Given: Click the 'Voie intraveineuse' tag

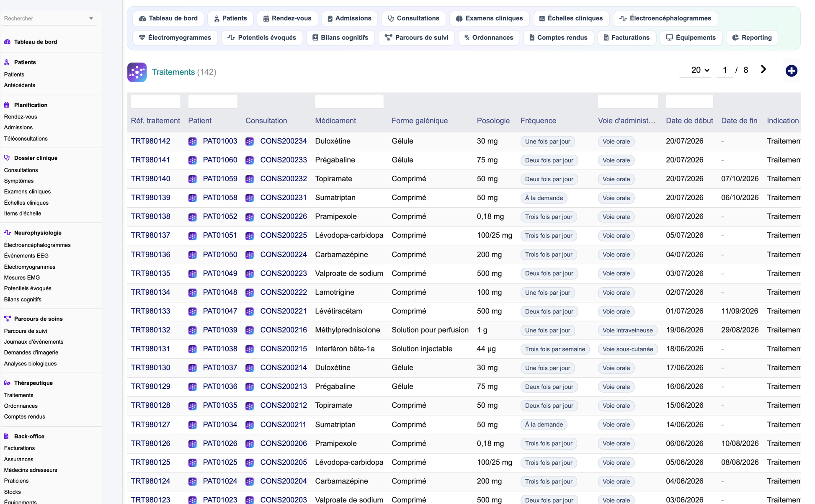Looking at the screenshot, I should [627, 330].
